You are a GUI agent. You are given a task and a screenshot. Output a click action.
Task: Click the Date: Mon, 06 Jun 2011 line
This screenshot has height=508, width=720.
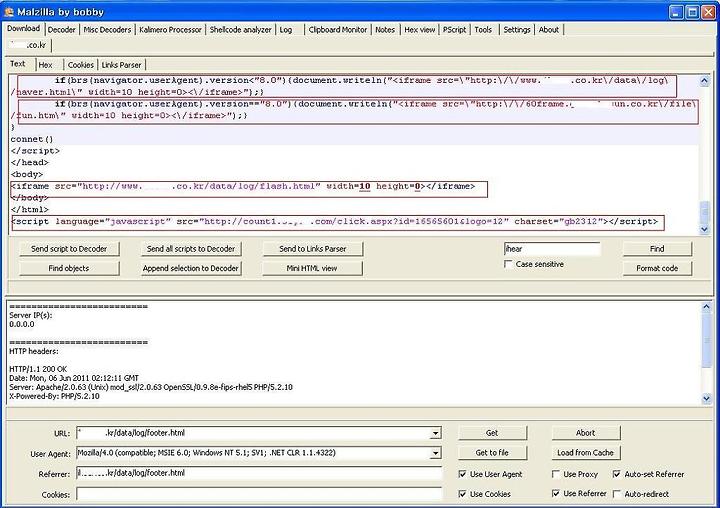(x=74, y=378)
